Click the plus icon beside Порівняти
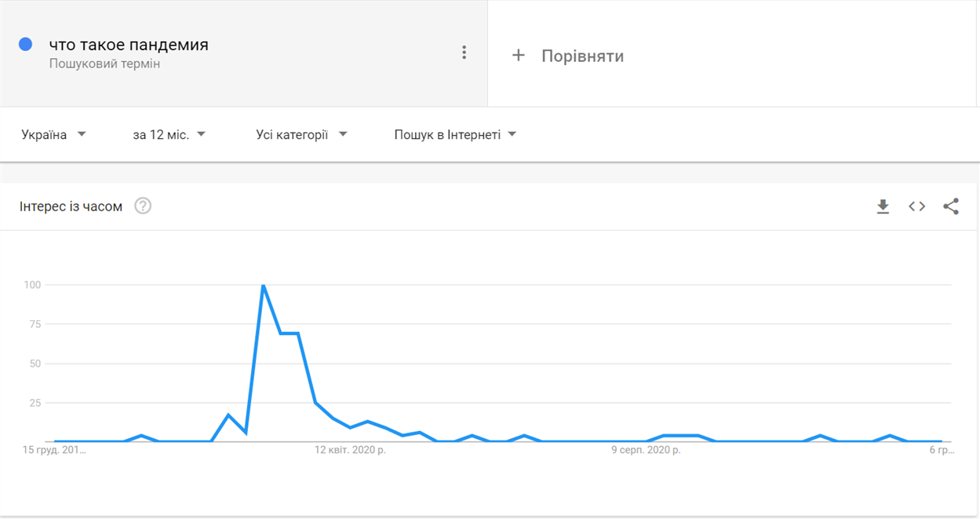Image resolution: width=980 pixels, height=519 pixels. 518,56
